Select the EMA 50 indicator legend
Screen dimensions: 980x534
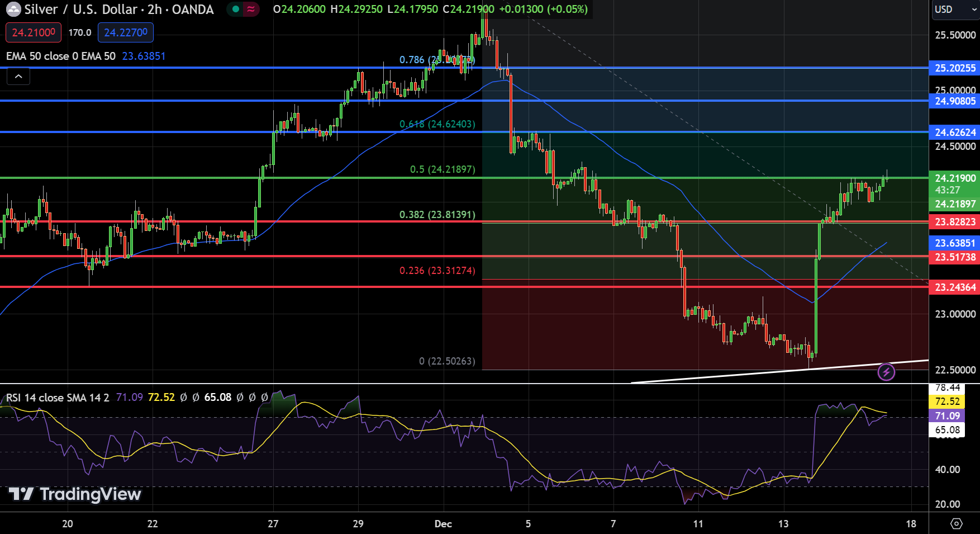pos(61,56)
